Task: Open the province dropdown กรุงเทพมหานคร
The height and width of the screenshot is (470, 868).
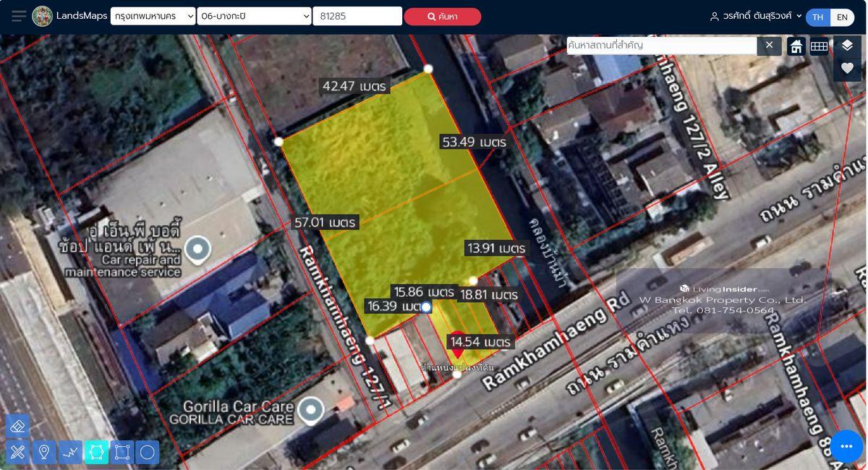Action: [153, 17]
